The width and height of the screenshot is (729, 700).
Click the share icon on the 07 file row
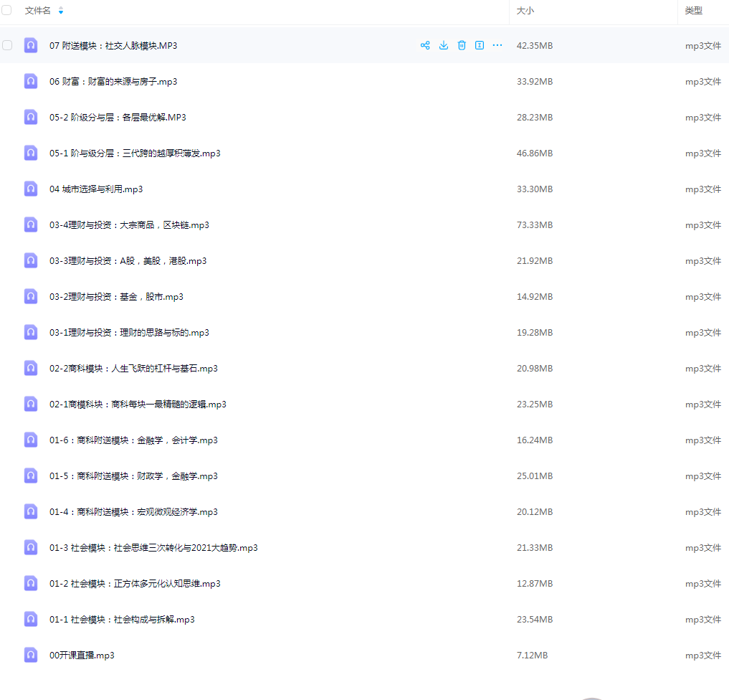tap(425, 45)
